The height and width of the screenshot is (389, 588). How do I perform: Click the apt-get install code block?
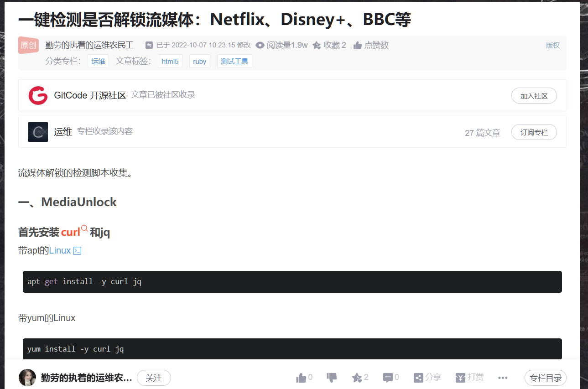(x=292, y=282)
